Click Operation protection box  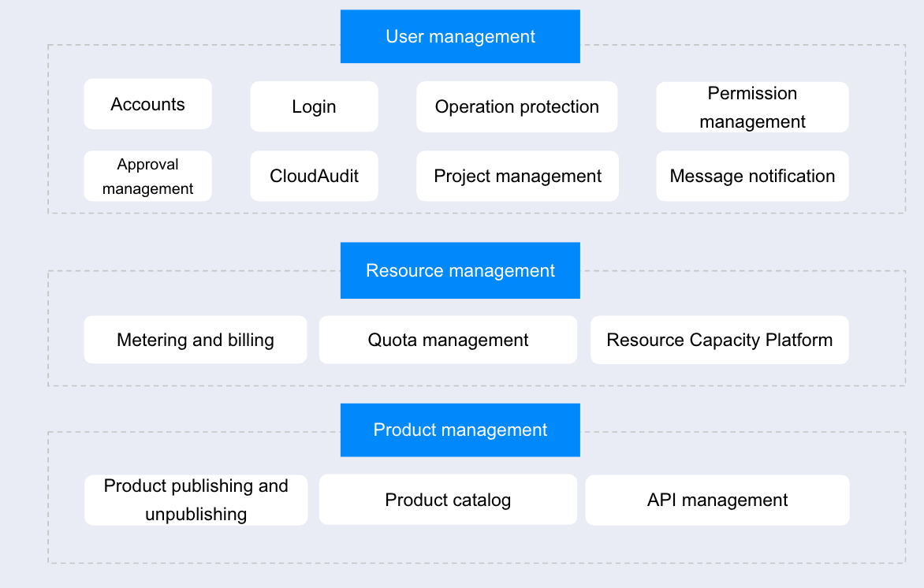[x=517, y=106]
